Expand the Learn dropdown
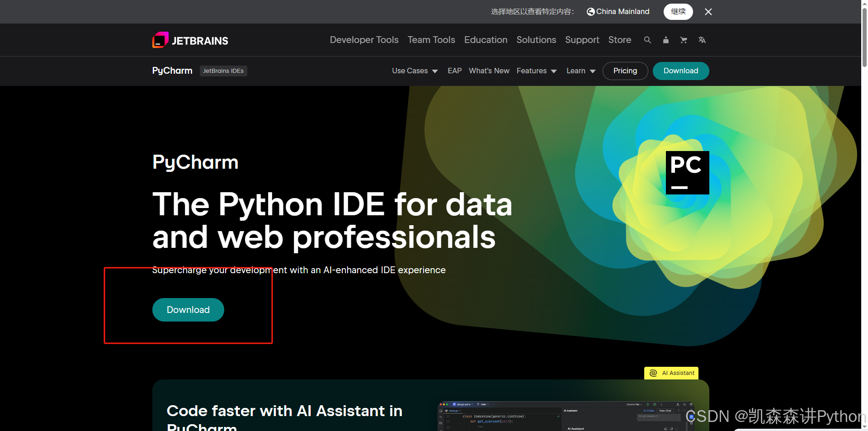The image size is (868, 431). tap(580, 71)
